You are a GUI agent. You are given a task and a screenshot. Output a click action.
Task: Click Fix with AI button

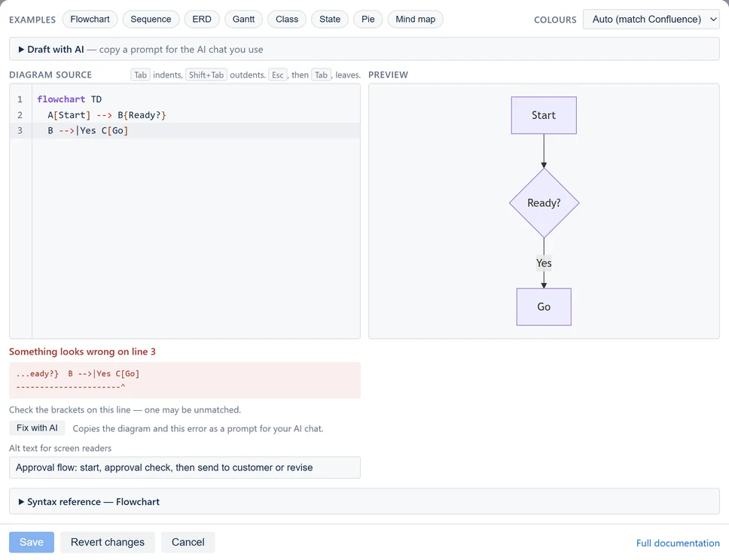pos(37,428)
